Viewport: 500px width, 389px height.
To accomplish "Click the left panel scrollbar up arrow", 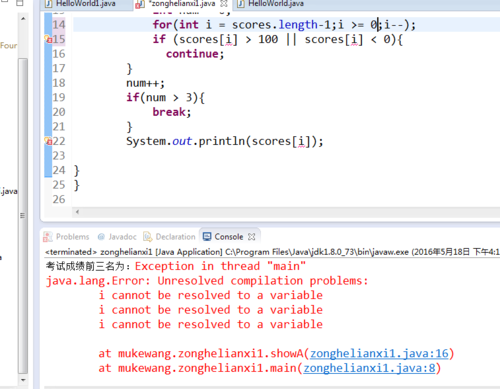I will tap(23, 19).
